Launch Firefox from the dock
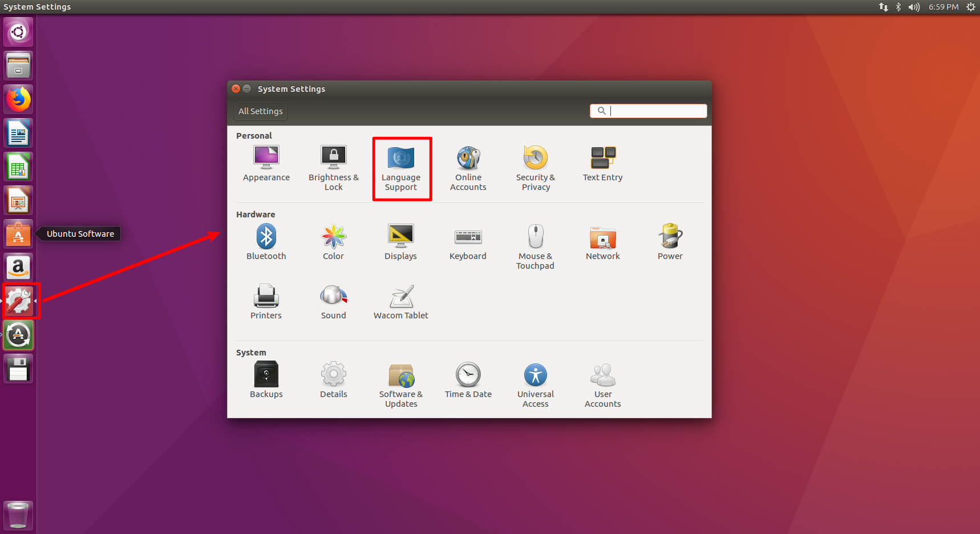Screen dimensions: 980x534 click(x=18, y=99)
